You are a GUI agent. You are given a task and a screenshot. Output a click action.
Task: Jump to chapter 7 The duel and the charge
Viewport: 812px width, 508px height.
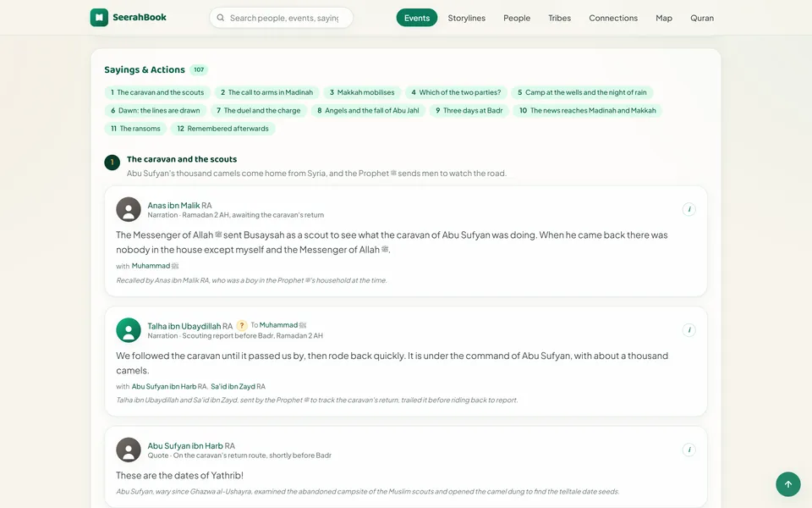[x=259, y=110]
